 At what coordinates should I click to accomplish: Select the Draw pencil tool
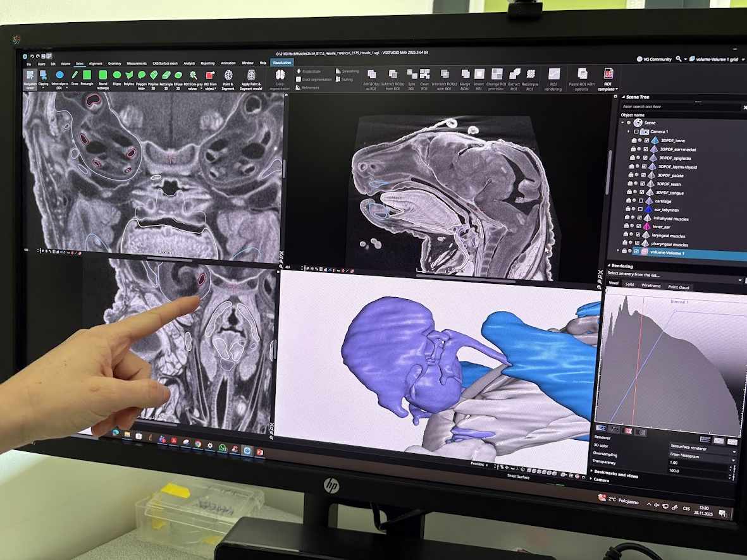pyautogui.click(x=75, y=76)
